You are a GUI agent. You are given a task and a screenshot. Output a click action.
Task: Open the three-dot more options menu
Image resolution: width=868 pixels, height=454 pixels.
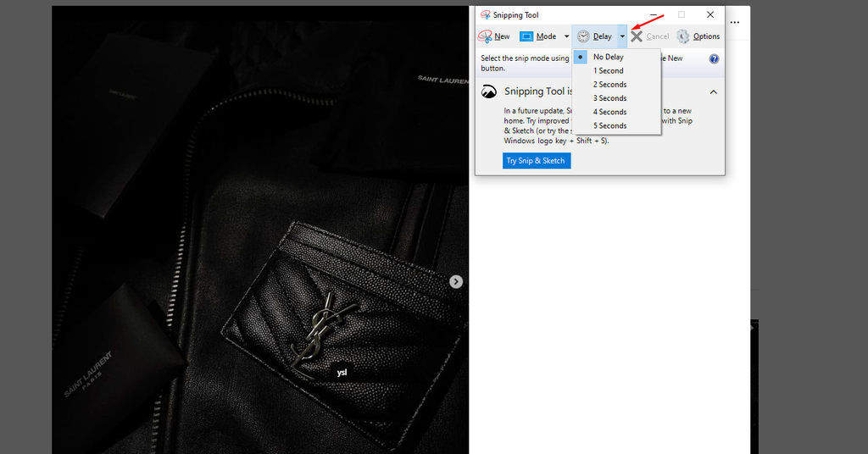(735, 23)
